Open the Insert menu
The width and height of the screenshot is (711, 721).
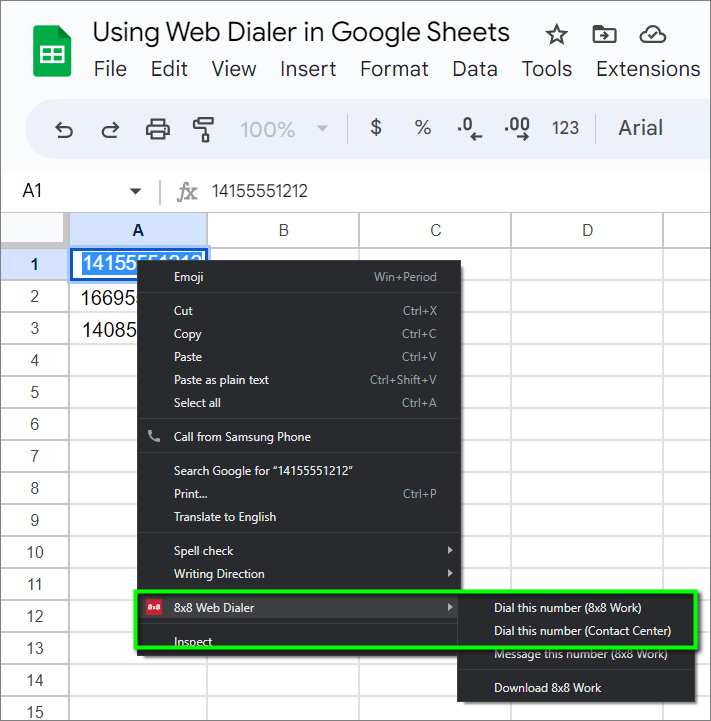308,69
